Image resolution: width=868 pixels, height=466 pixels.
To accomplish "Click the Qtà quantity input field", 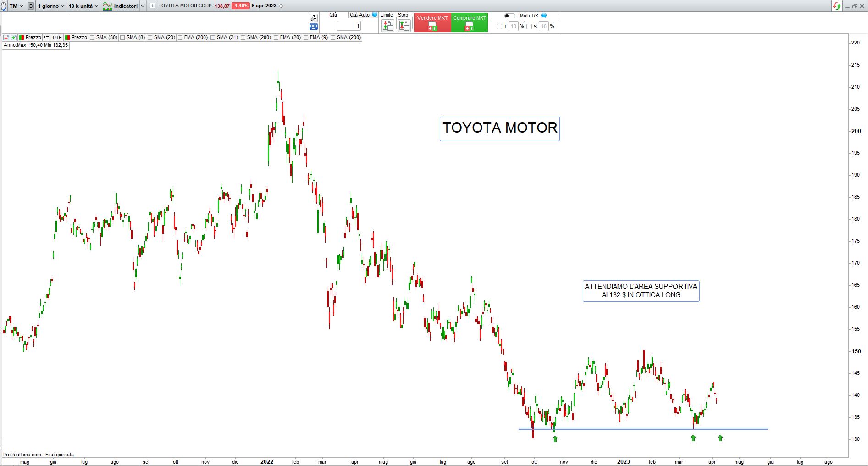I will 349,26.
